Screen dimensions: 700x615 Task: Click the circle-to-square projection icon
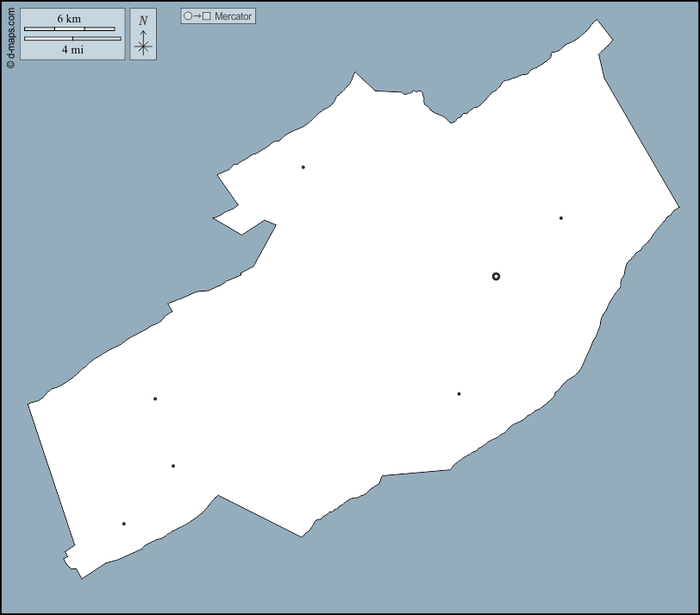tap(197, 16)
